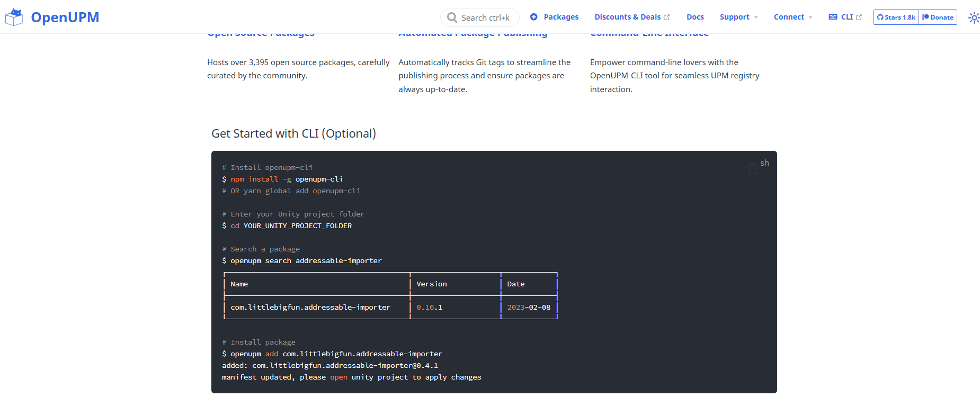Click the 'npm install -g openupm-cli' command line
This screenshot has height=397, width=980.
282,179
